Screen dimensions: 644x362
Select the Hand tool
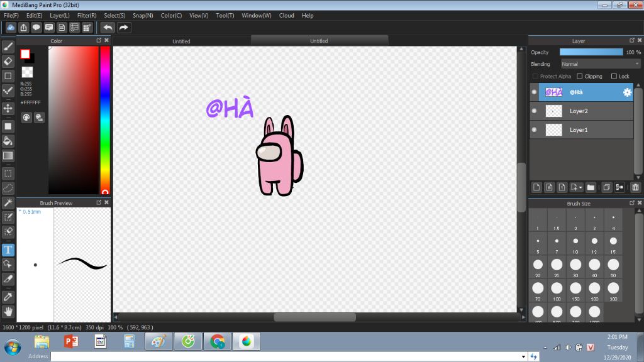(8, 312)
